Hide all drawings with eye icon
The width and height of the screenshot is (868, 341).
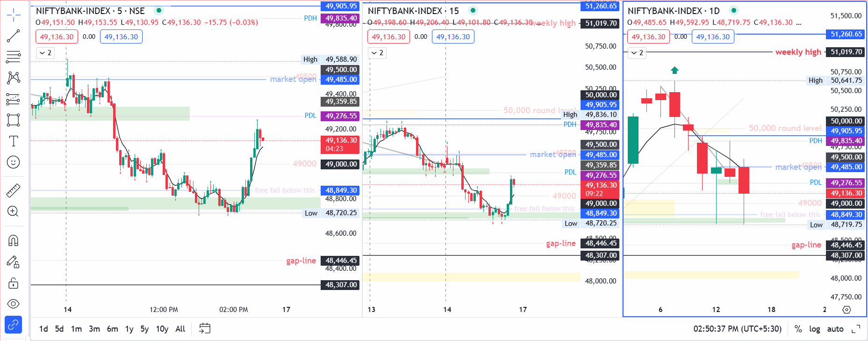coord(14,304)
